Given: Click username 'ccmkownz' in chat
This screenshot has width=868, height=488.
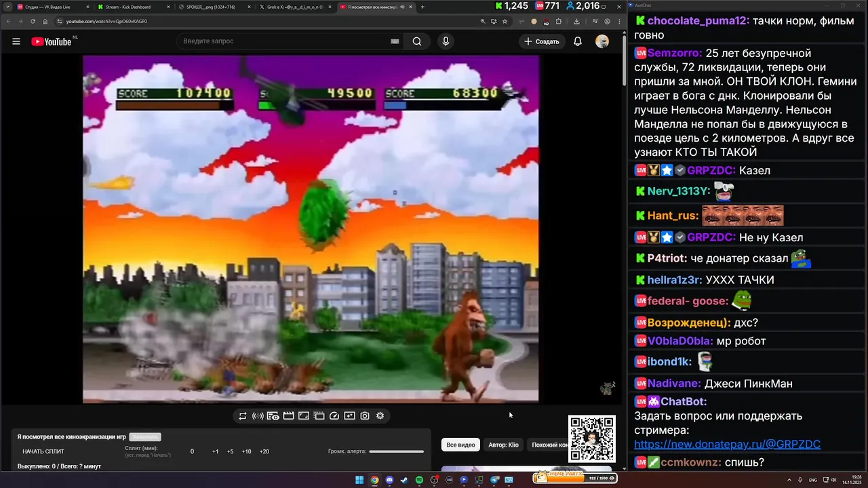Looking at the screenshot, I should click(x=690, y=462).
